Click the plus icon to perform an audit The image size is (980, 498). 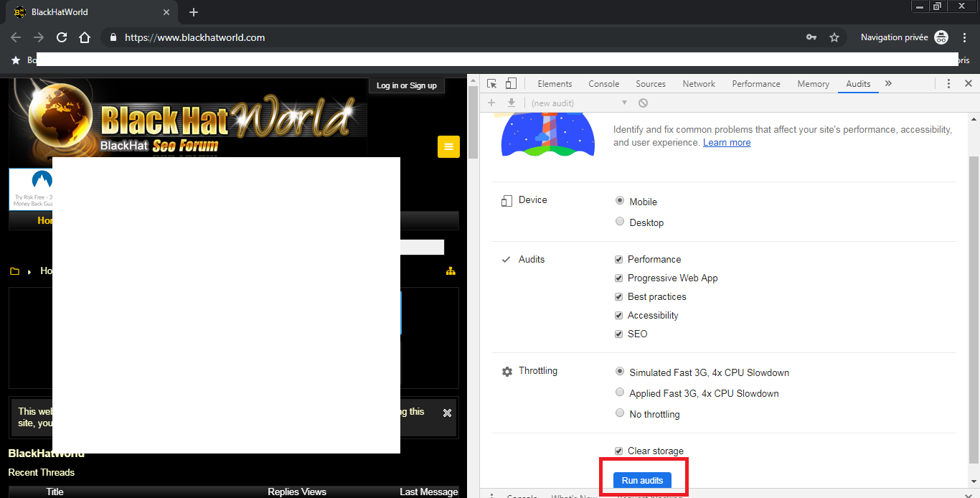491,103
